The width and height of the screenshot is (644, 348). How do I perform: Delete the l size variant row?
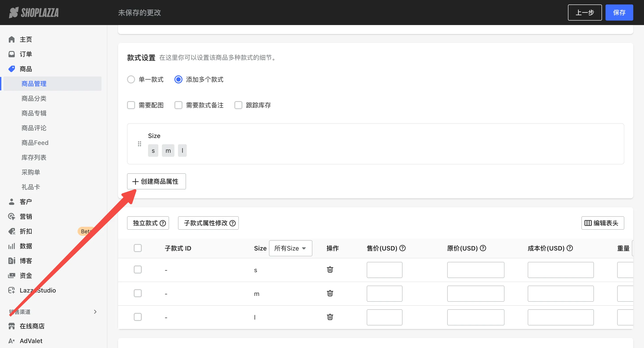click(330, 317)
